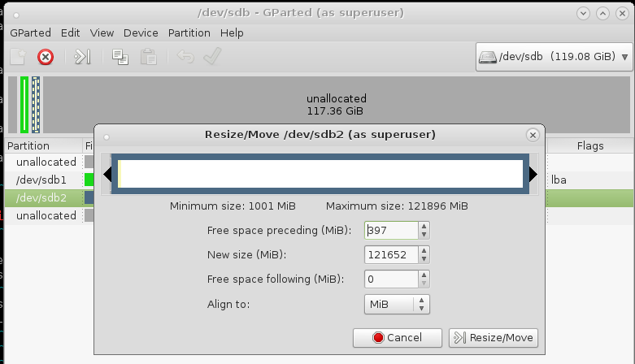
Task: Decrease Free space following value
Action: (x=424, y=283)
